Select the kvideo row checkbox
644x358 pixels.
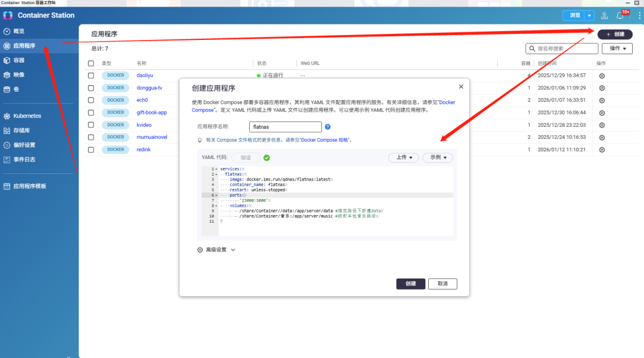91,125
